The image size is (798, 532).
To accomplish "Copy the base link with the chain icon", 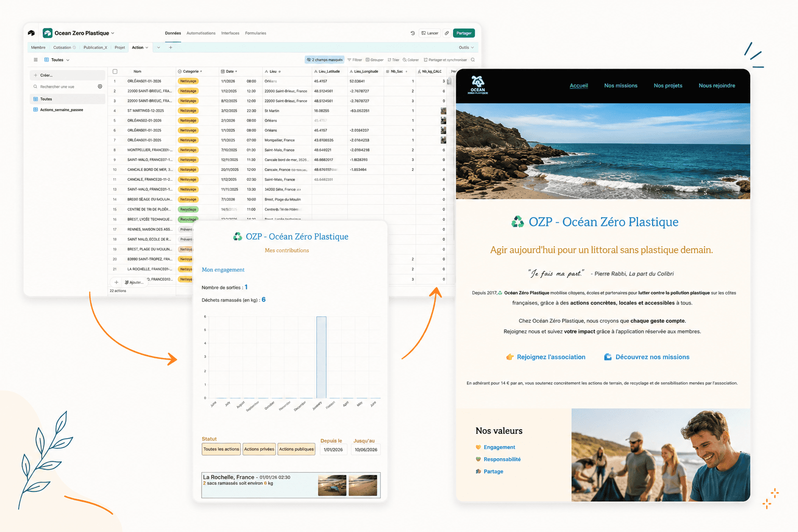I will click(447, 33).
